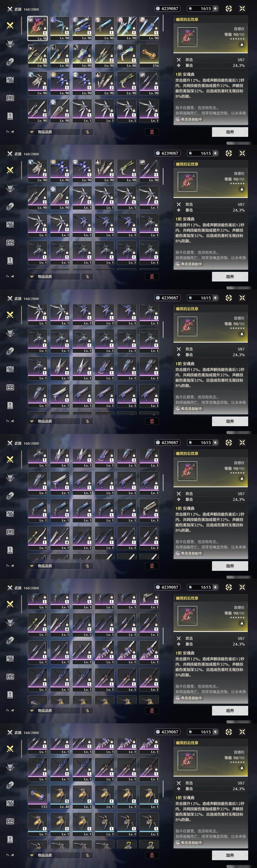Click the 培养 upgrade button
Viewport: 257px width, 868px height.
(230, 132)
